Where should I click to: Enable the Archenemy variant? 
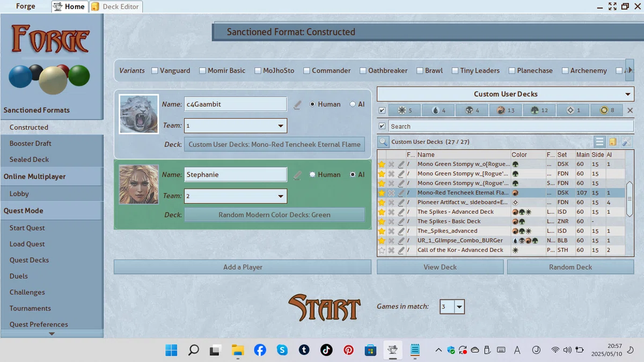[x=565, y=70]
